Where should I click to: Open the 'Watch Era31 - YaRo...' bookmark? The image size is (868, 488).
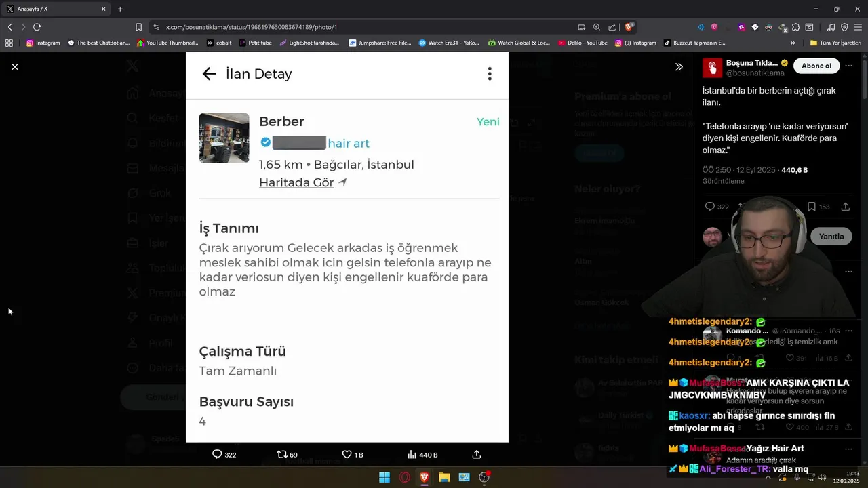(x=449, y=43)
